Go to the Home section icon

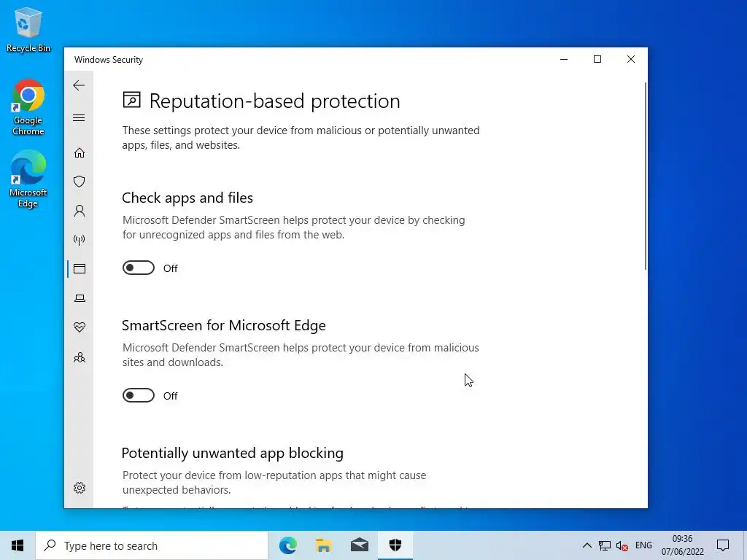tap(80, 152)
